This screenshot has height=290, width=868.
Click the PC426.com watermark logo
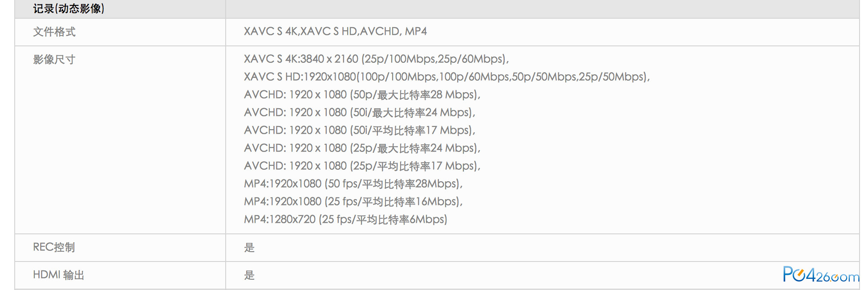click(821, 274)
